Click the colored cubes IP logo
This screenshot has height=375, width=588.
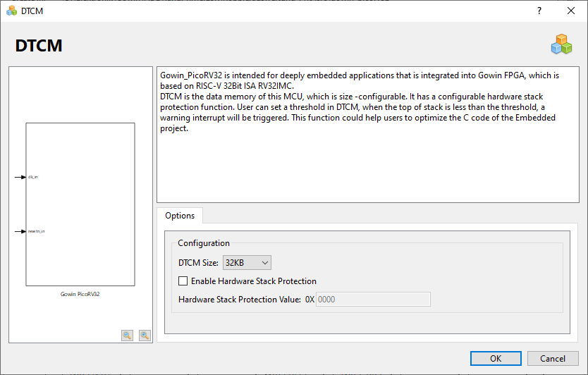point(561,44)
